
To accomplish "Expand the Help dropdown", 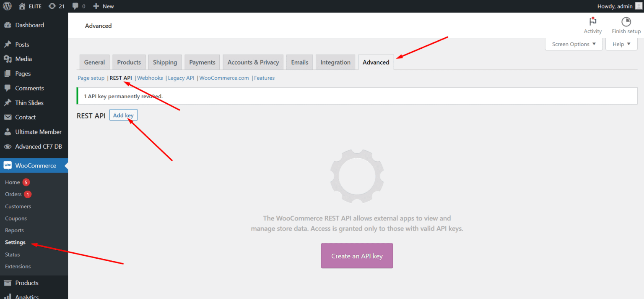I will (621, 44).
